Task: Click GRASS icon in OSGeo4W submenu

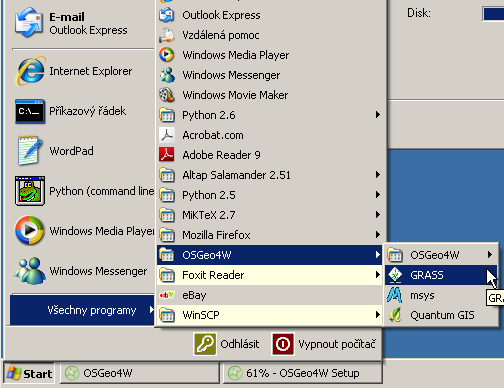Action: [x=395, y=275]
